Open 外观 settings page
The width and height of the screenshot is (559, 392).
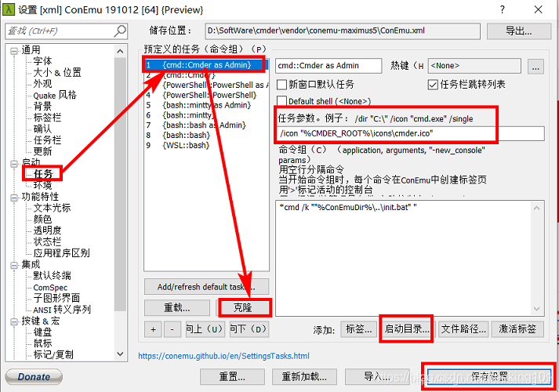click(42, 84)
